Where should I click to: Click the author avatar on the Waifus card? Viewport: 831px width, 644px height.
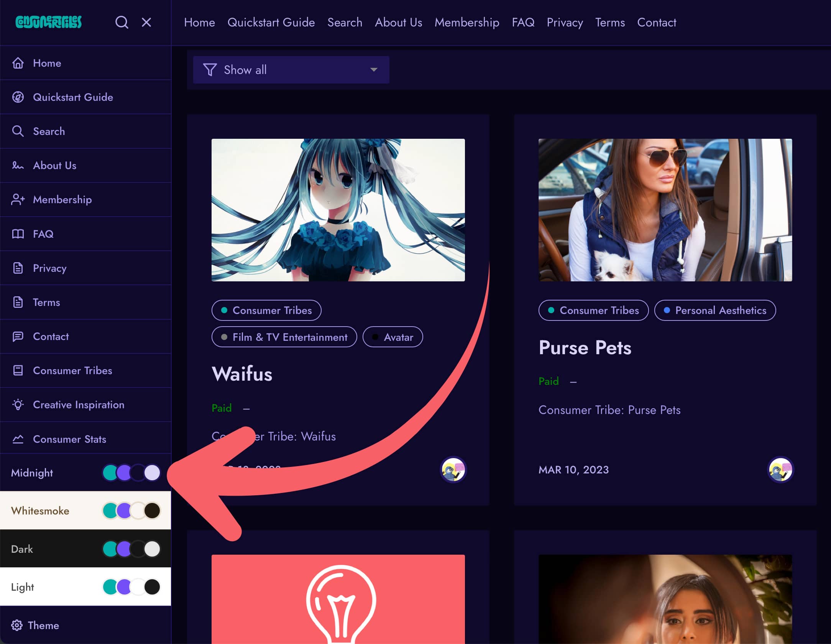[453, 470]
